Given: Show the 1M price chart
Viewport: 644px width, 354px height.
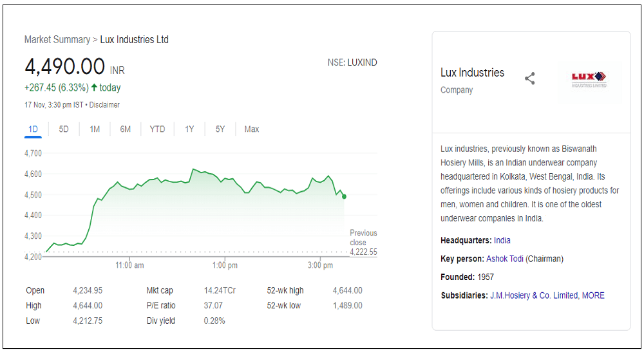Looking at the screenshot, I should (95, 129).
